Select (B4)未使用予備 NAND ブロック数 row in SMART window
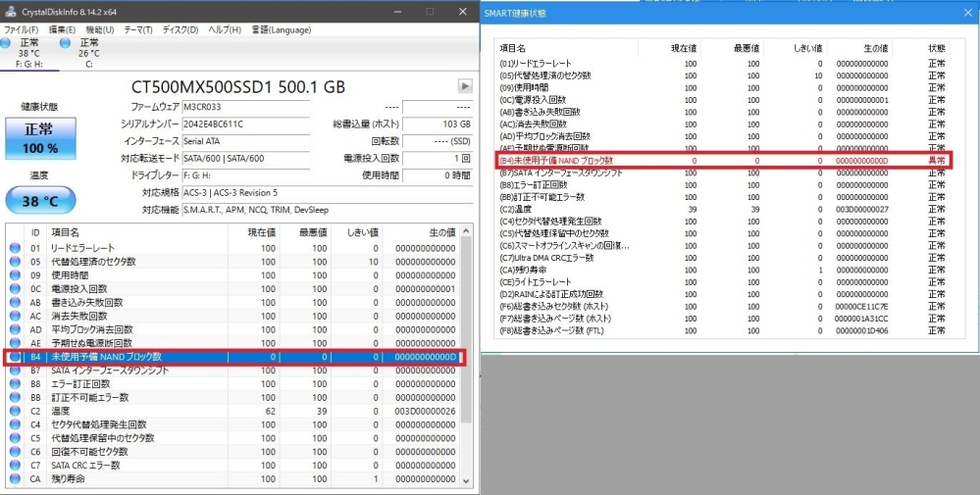 point(723,161)
